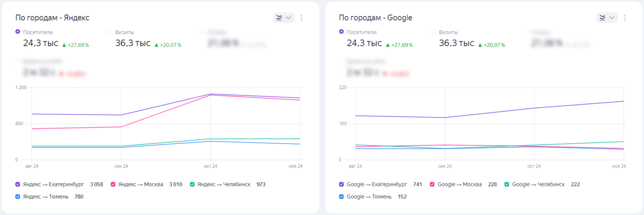Viewport: 644px width, 215px height.
Task: Disable the Google → Челябинск series
Action: click(x=507, y=184)
